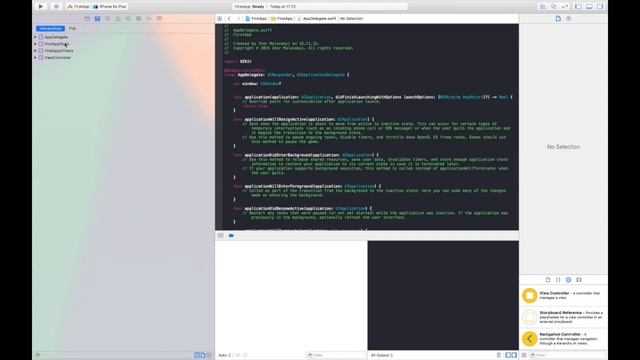Select AppDelegate in the symbol list
This screenshot has width=640, height=360.
tap(56, 37)
